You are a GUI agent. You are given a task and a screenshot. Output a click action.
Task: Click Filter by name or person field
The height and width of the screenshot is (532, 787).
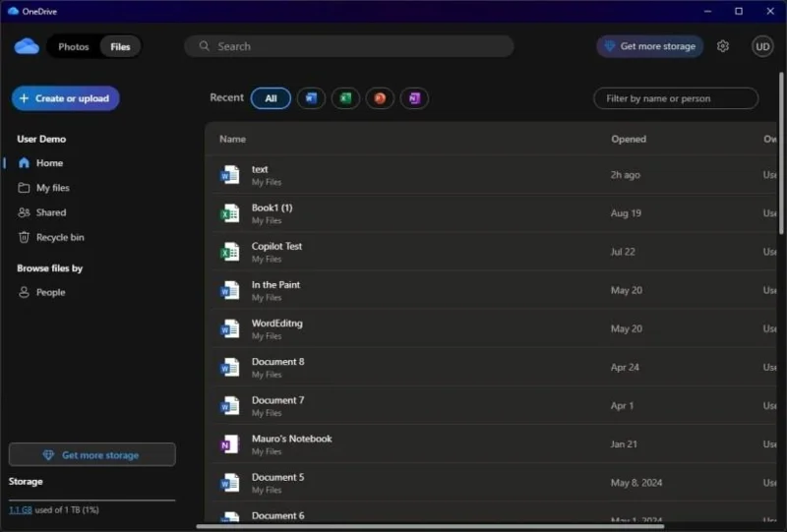pos(676,98)
